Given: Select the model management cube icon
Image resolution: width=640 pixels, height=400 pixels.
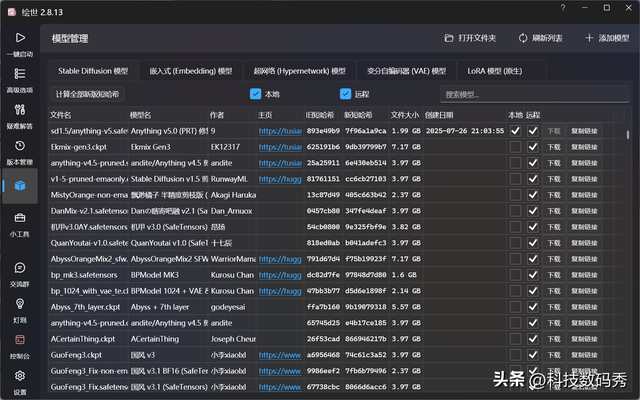Looking at the screenshot, I should (x=20, y=186).
